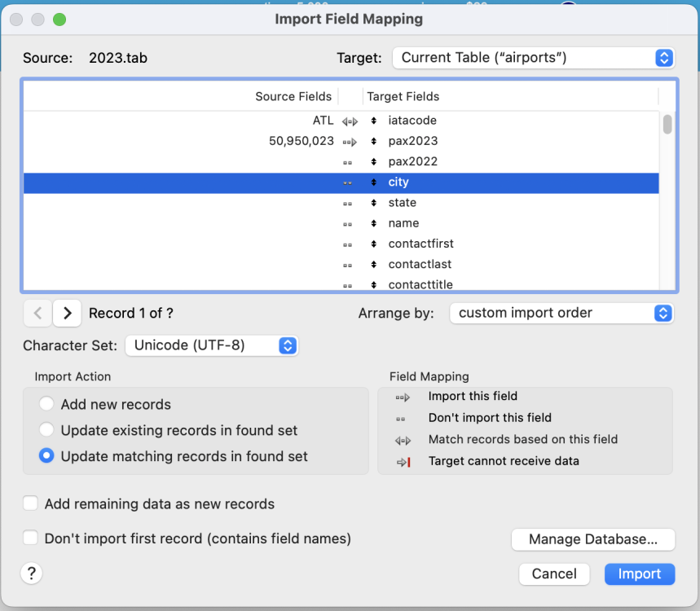Open the Character Set dropdown
700x611 pixels.
[x=212, y=345]
